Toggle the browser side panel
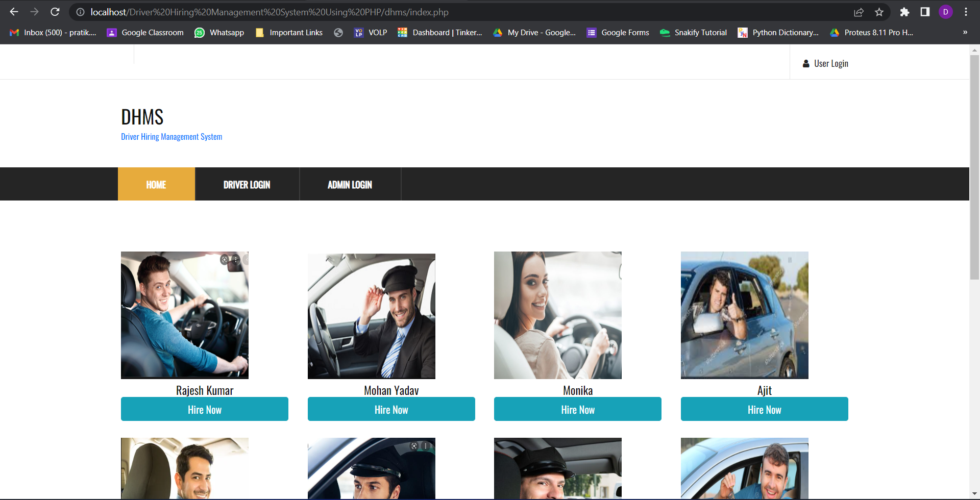The width and height of the screenshot is (980, 500). tap(924, 12)
